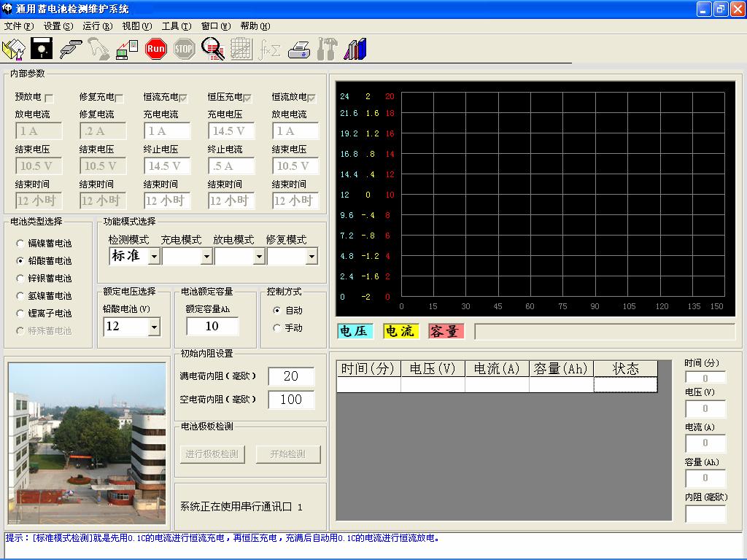Click the books help icon

[355, 50]
